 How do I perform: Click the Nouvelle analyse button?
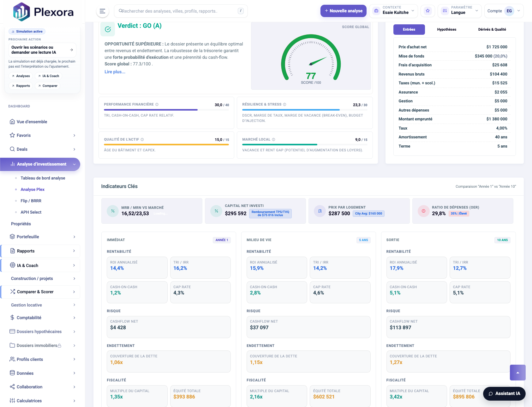click(x=343, y=11)
